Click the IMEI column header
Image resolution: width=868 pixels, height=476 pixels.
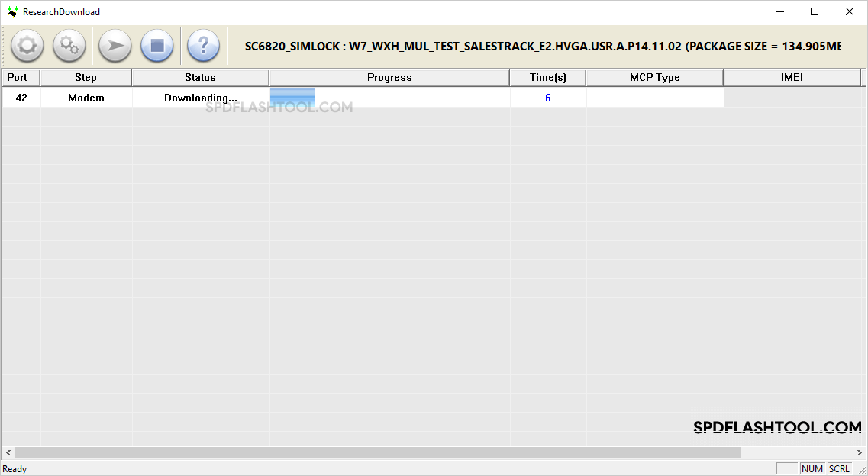coord(792,77)
